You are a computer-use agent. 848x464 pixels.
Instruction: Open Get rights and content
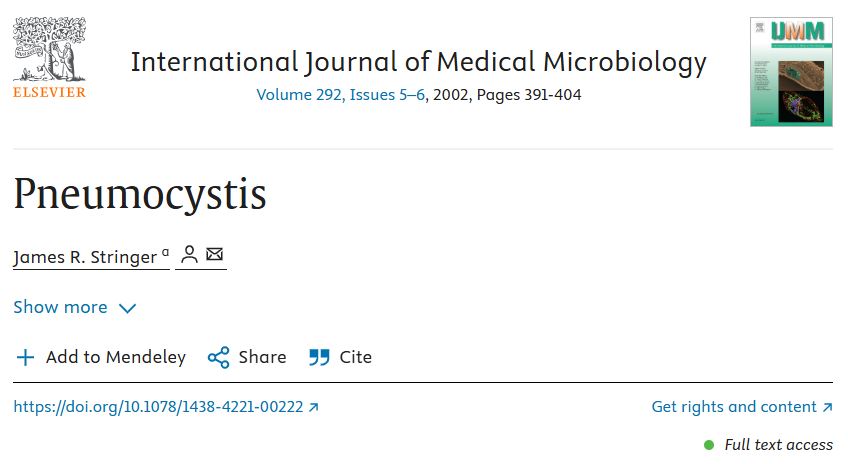tap(734, 407)
